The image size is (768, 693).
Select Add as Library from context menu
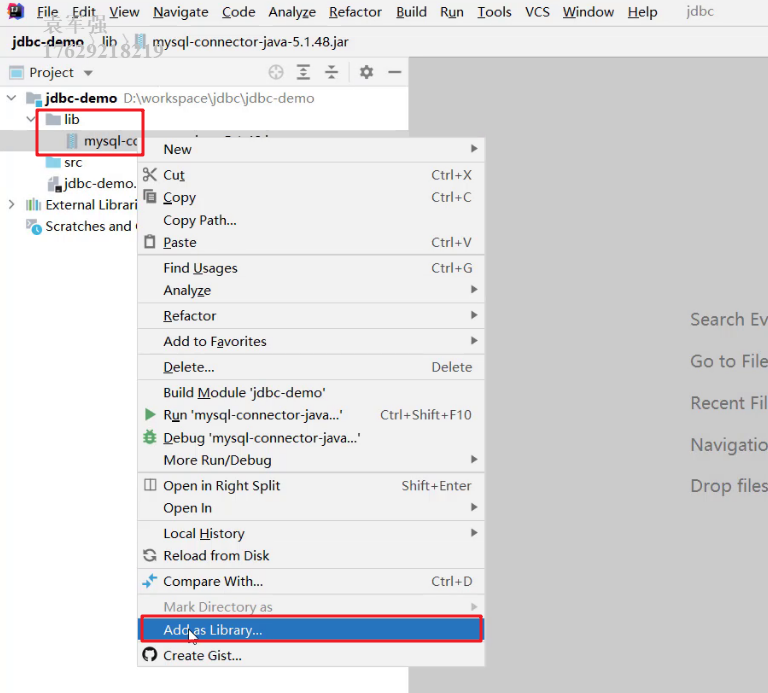(x=212, y=630)
